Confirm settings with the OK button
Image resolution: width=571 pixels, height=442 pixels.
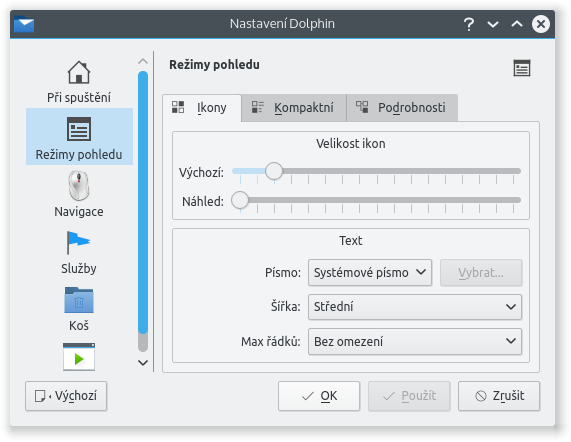(319, 396)
